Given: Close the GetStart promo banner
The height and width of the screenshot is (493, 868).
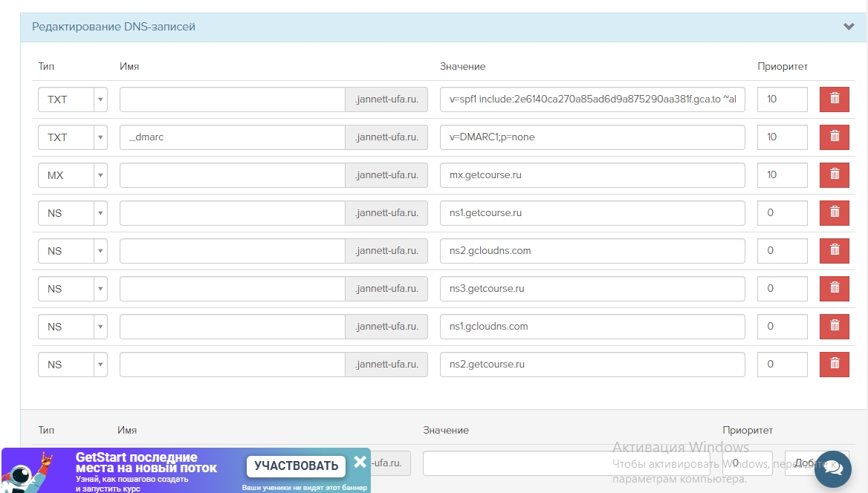Looking at the screenshot, I should pos(360,462).
